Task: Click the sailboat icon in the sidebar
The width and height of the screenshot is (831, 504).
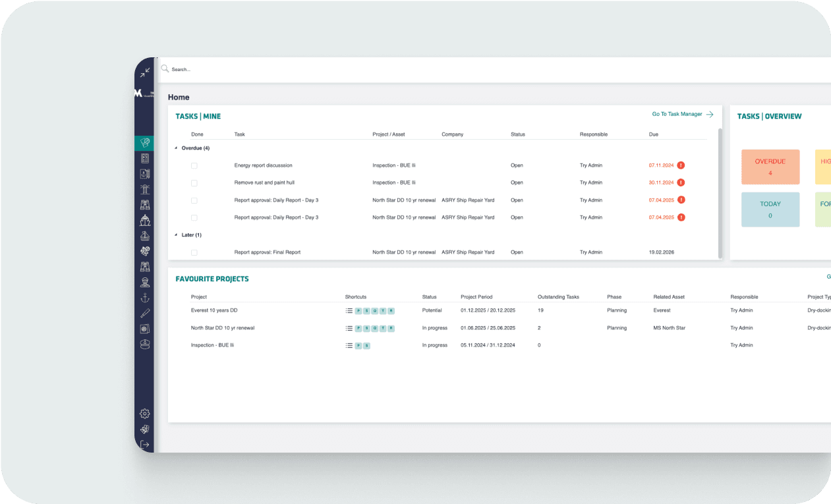Action: [144, 235]
